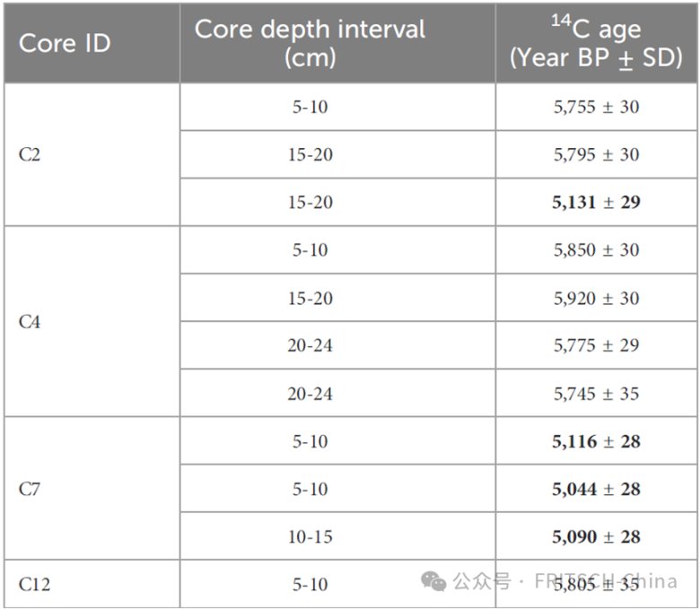The image size is (700, 609).
Task: Select the C7 core ID cell
Action: 29,490
